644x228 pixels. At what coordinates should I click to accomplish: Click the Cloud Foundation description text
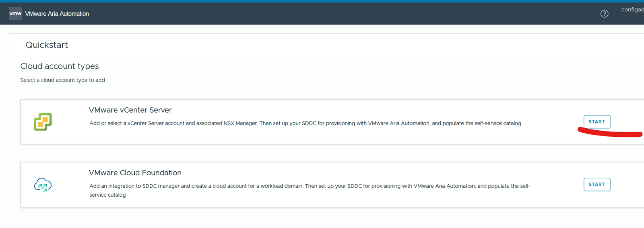[310, 190]
